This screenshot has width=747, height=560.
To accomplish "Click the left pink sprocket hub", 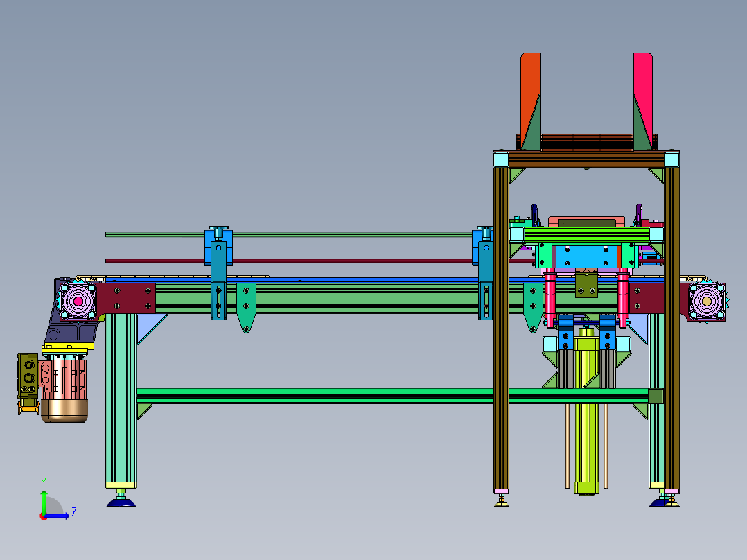I will (x=78, y=301).
